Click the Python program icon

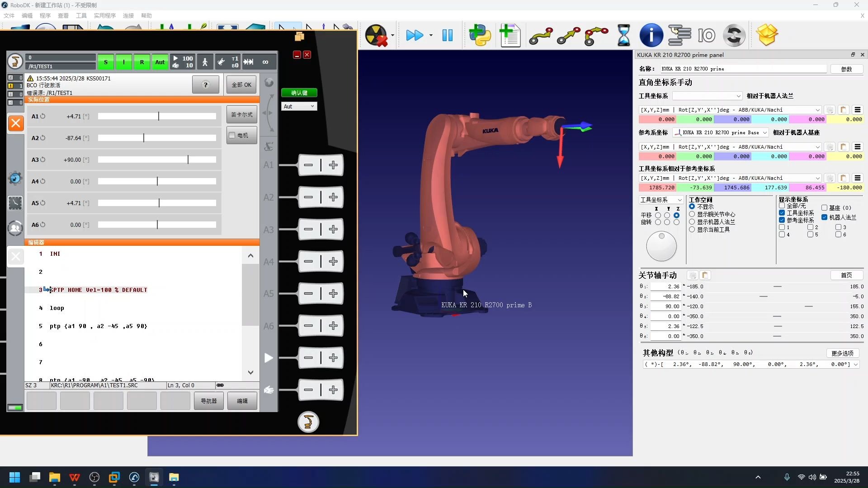[480, 35]
